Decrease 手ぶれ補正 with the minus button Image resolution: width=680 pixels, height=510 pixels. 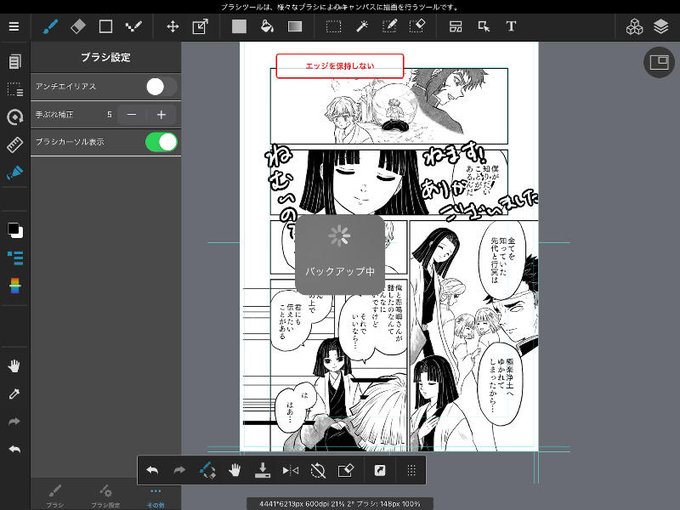click(x=132, y=114)
